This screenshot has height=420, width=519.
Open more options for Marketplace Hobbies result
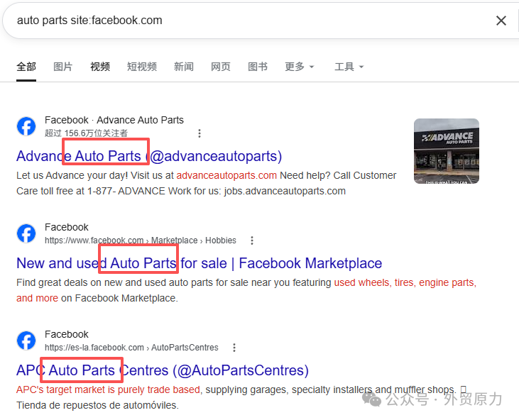point(252,241)
